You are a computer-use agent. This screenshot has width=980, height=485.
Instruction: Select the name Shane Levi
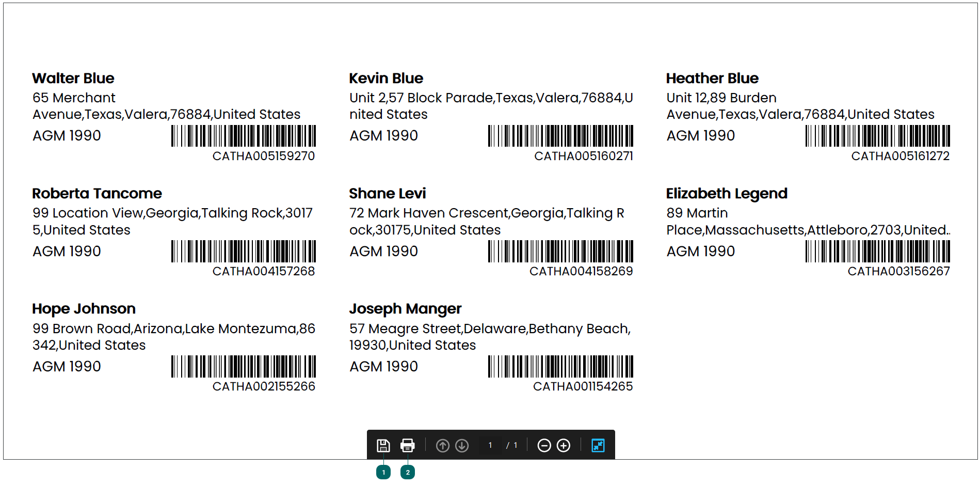coord(388,193)
